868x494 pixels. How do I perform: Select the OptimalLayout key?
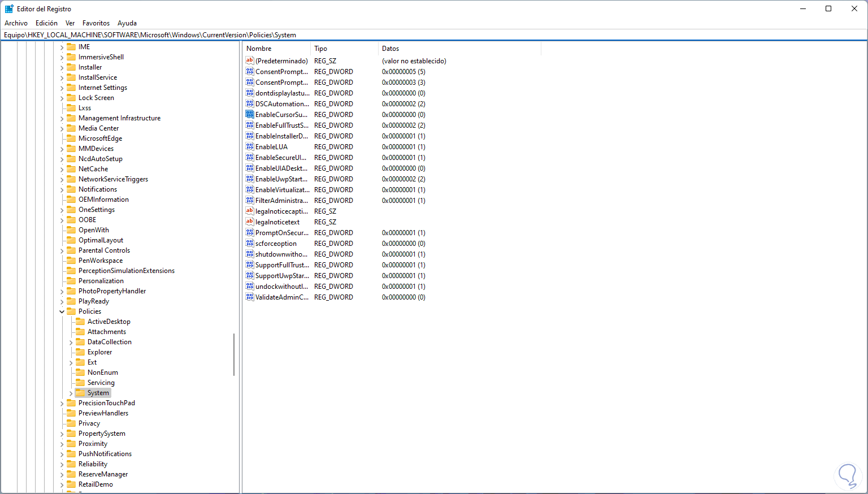click(x=101, y=240)
